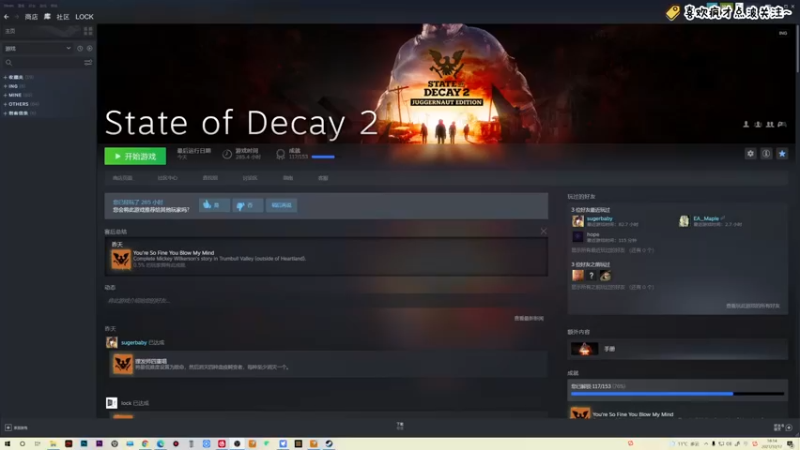Open the Windows notification center icon
Screen dimensions: 800x450
(790, 444)
